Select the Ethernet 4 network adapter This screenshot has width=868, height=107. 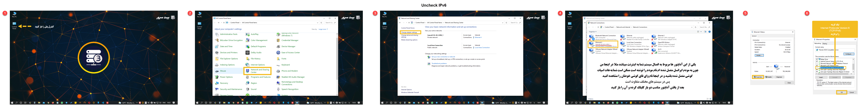pos(603,44)
